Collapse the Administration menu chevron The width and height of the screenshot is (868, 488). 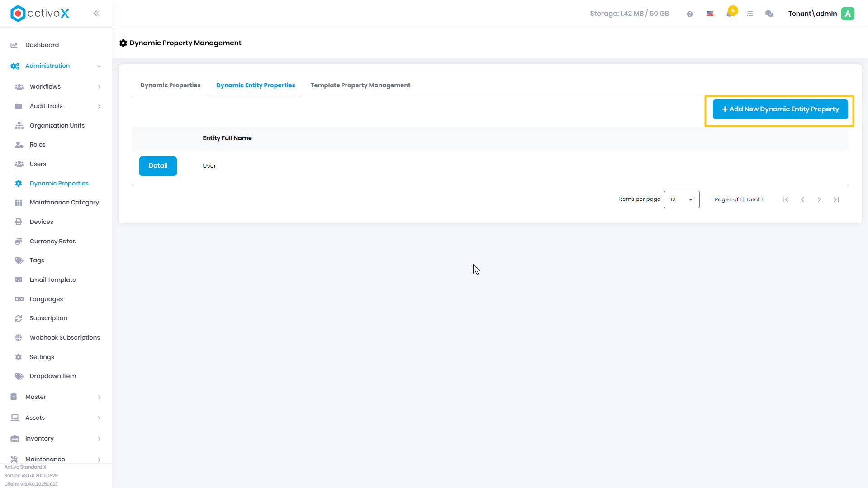point(99,66)
